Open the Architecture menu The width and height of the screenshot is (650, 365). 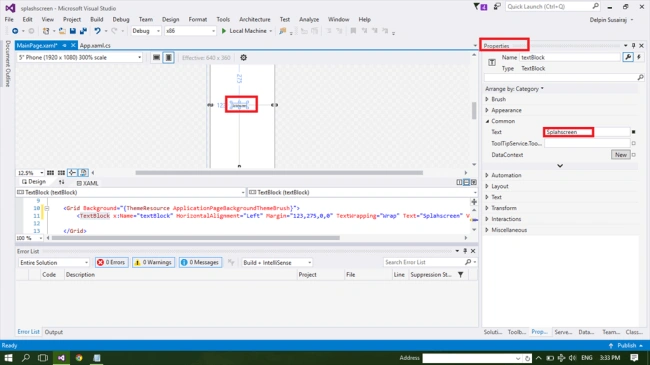tap(255, 19)
